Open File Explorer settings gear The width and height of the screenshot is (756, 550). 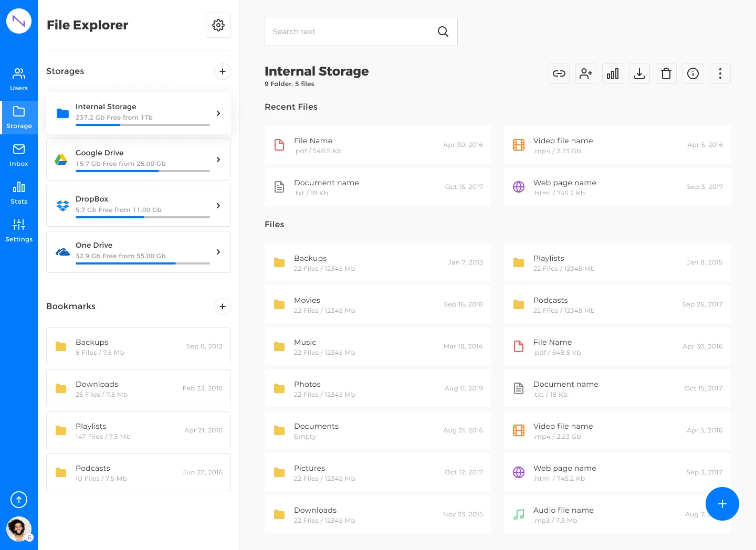(218, 25)
